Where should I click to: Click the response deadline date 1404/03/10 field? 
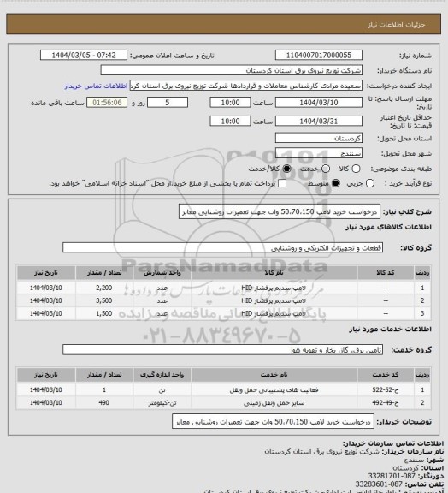pos(319,103)
